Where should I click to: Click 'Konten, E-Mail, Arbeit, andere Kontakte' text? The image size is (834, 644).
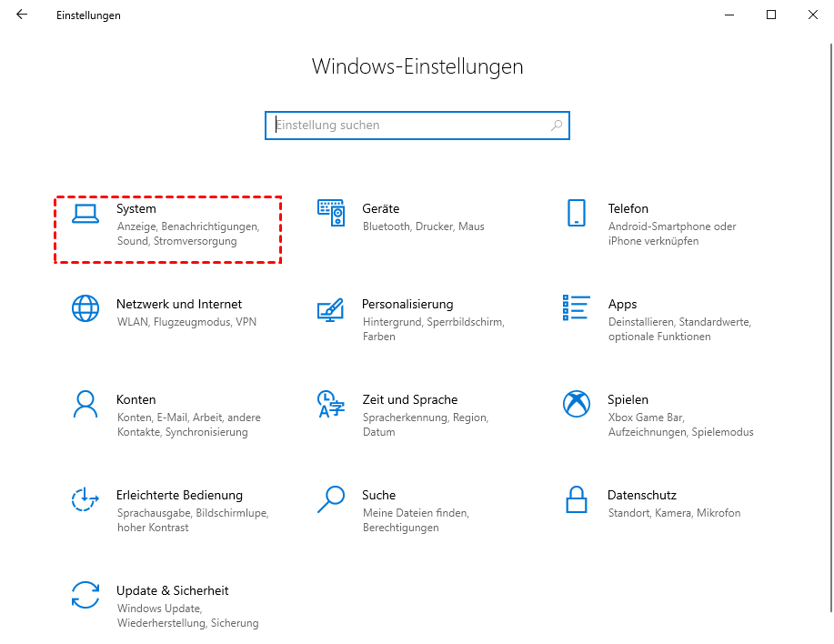[189, 425]
